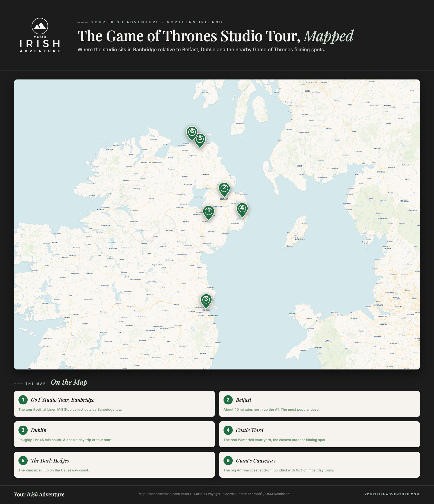Click map pin 1 at Banbridge

tap(209, 212)
